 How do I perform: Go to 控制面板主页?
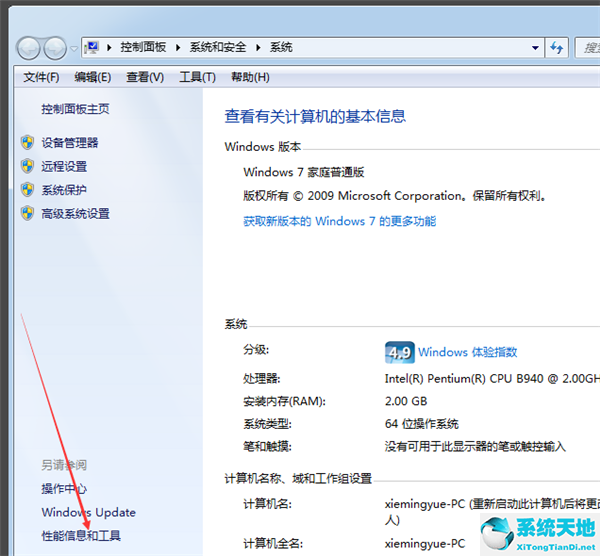point(75,109)
